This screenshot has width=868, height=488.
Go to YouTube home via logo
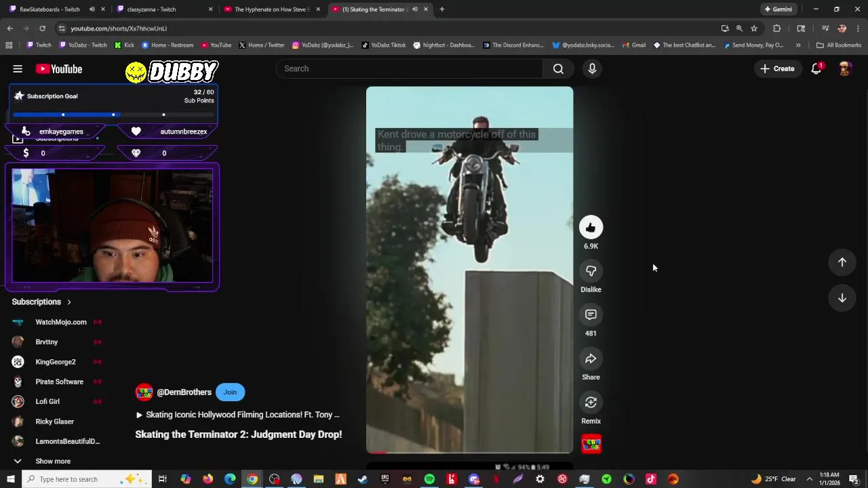pos(59,68)
